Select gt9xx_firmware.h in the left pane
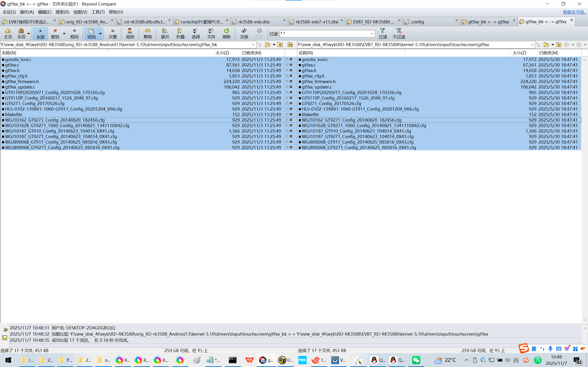This screenshot has height=367, width=588. click(x=22, y=82)
